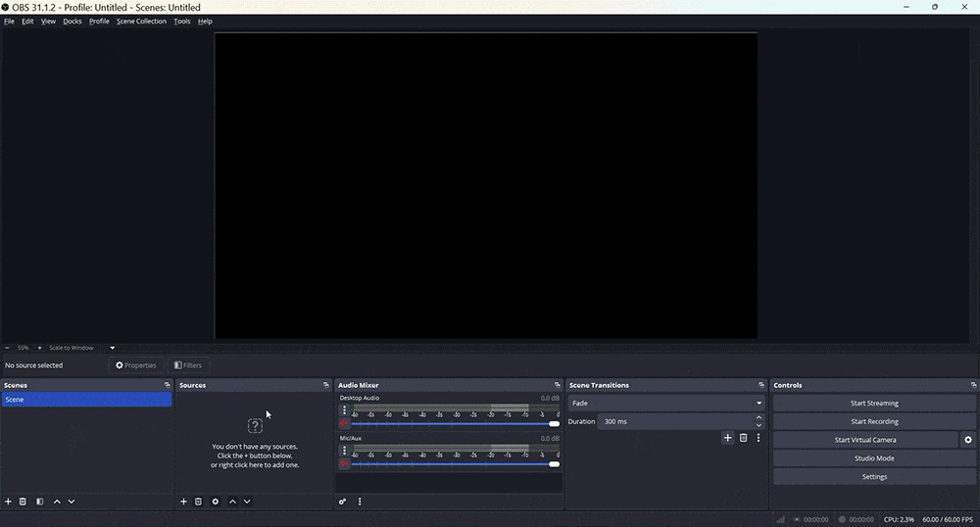Click the Start Recording button
Viewport: 980px width, 527px height.
point(873,421)
